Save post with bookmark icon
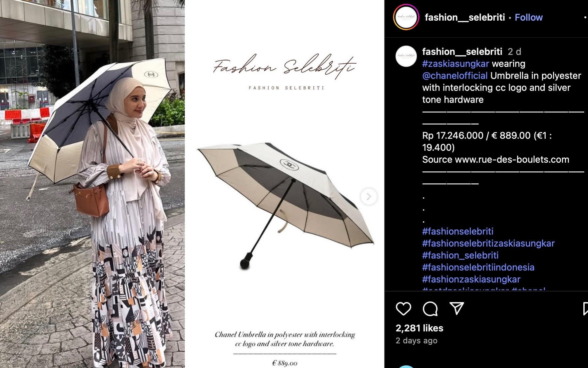588x368 pixels. click(x=585, y=308)
